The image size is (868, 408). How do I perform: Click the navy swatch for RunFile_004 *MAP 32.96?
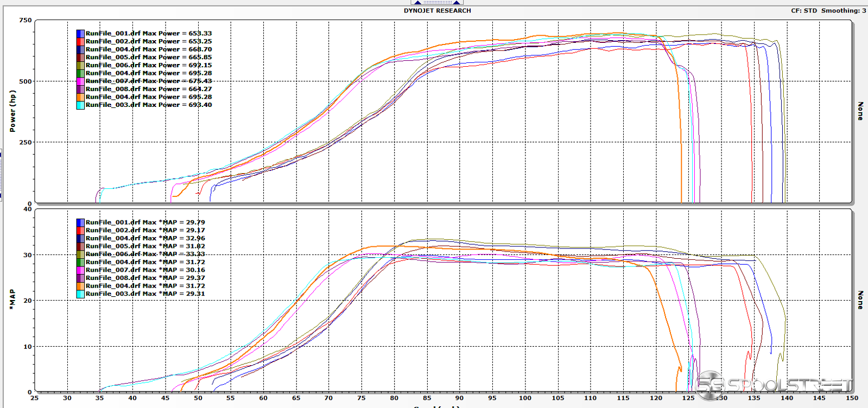(x=80, y=238)
